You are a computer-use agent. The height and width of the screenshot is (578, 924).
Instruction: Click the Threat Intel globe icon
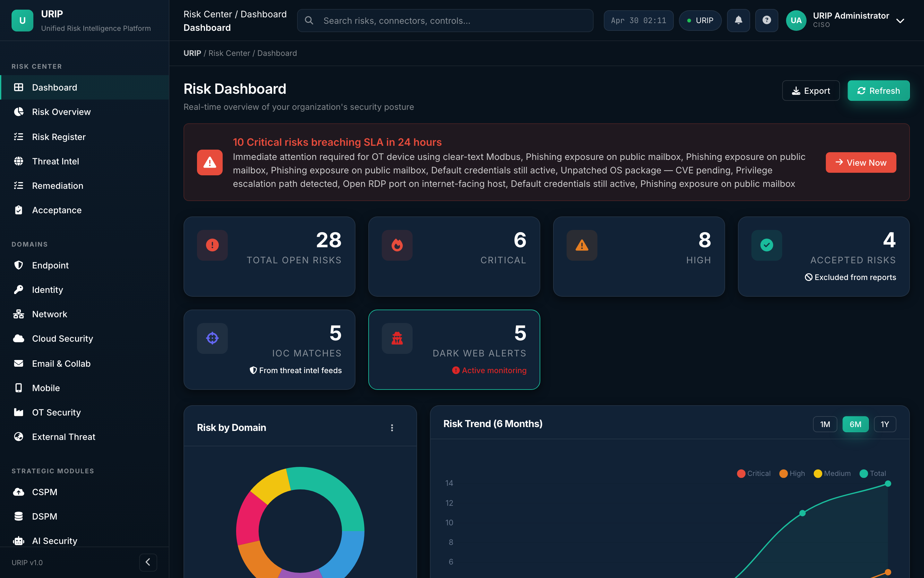click(x=18, y=161)
